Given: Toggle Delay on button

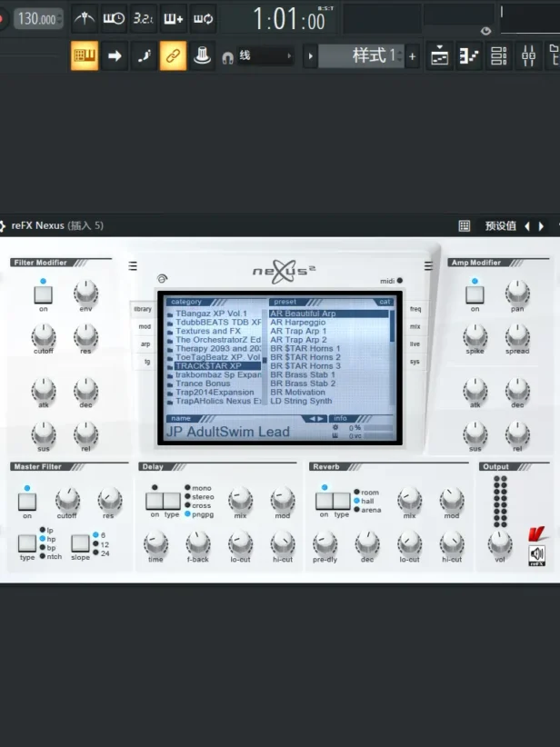Looking at the screenshot, I should [155, 501].
